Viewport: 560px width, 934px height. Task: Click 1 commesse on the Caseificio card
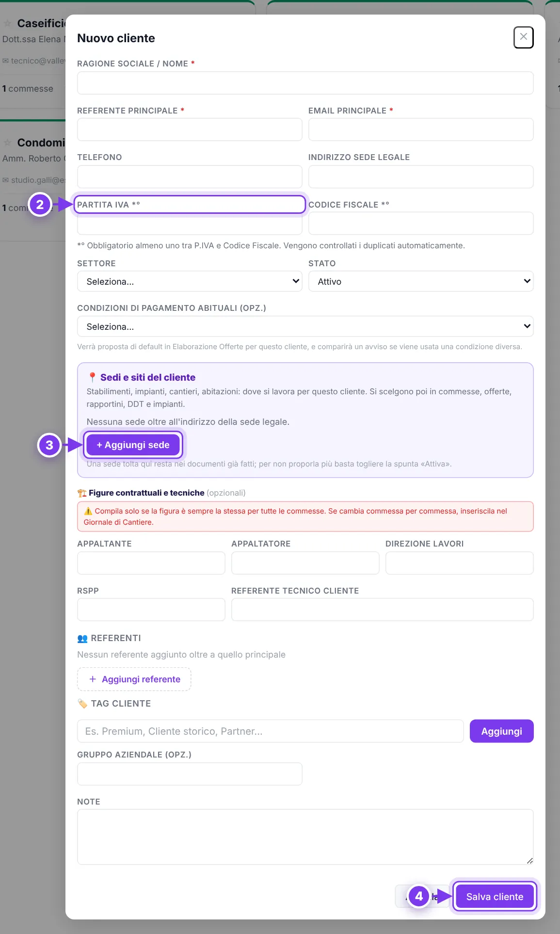28,89
